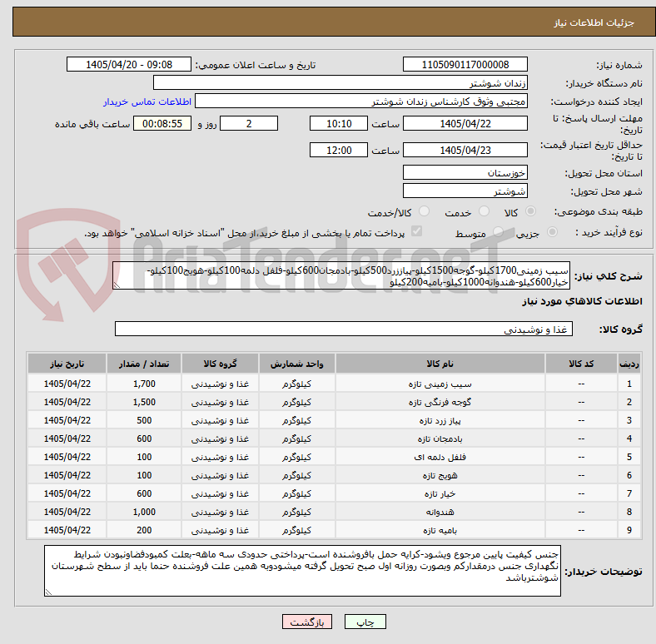Click the چاپ print button
Screen dimensions: 656x644
click(x=365, y=622)
